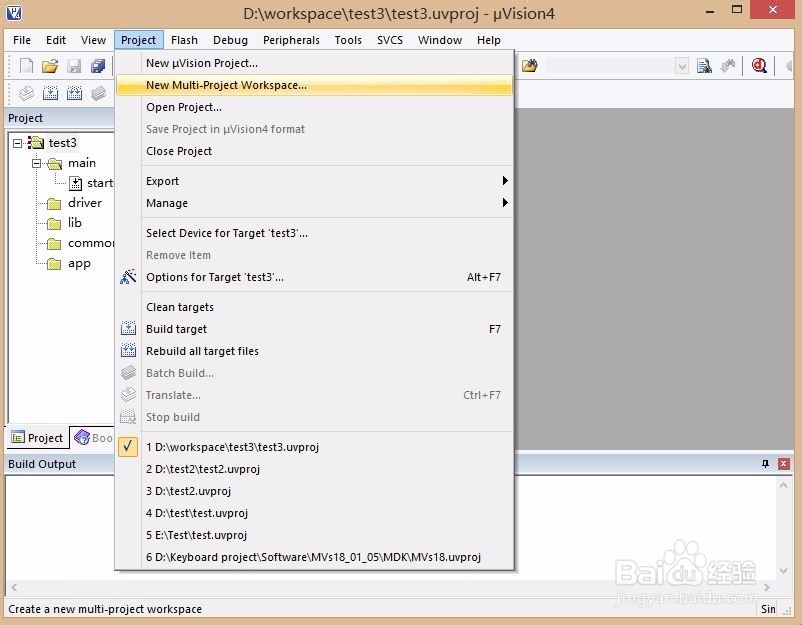Select checked recent project test3.uvproj
Viewport: 802px width, 625px height.
[x=314, y=447]
